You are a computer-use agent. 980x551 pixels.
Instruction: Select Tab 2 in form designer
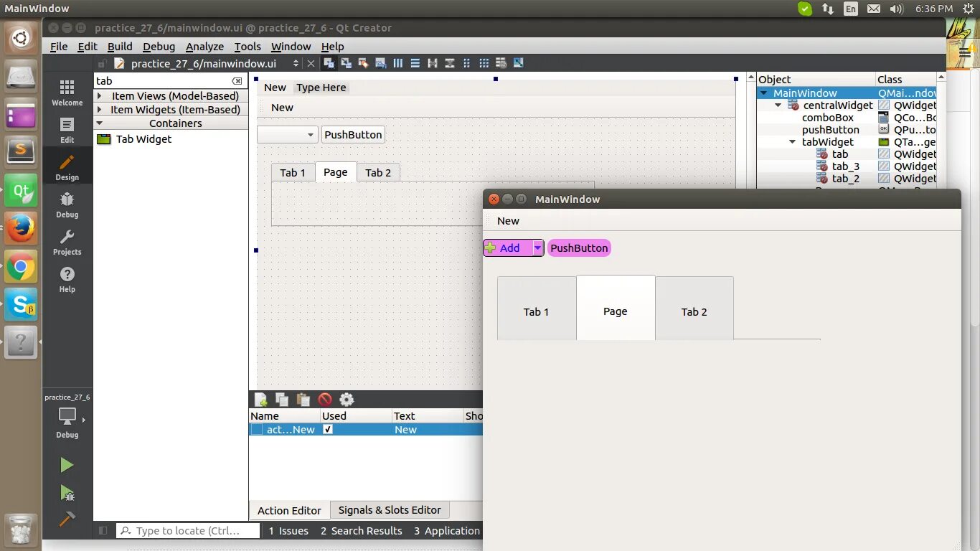coord(378,172)
